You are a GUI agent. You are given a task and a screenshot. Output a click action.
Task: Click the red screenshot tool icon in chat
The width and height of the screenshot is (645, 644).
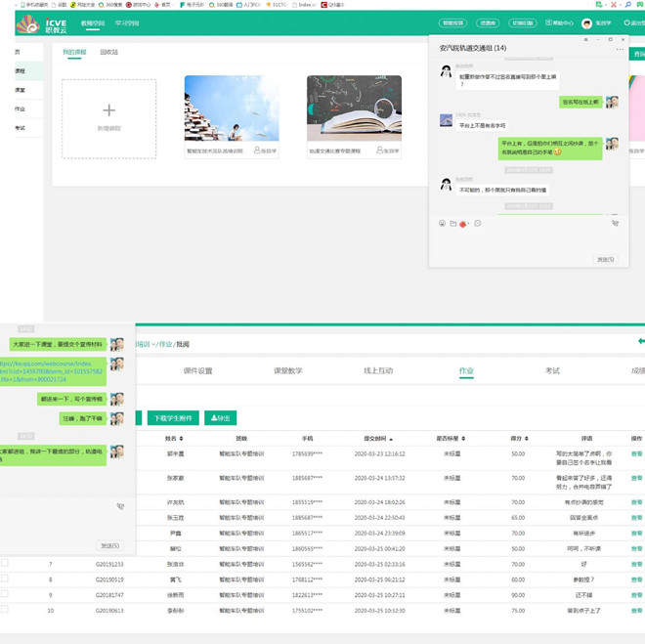coord(464,224)
